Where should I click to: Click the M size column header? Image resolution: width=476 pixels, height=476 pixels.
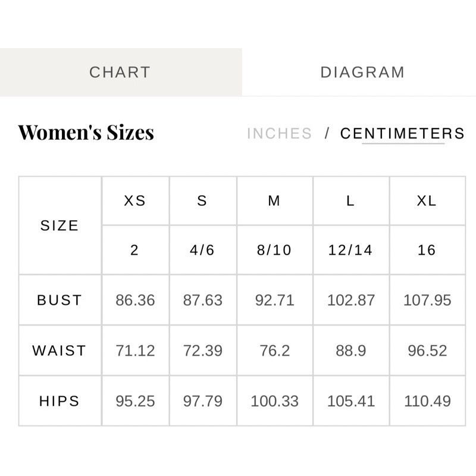[x=274, y=201]
